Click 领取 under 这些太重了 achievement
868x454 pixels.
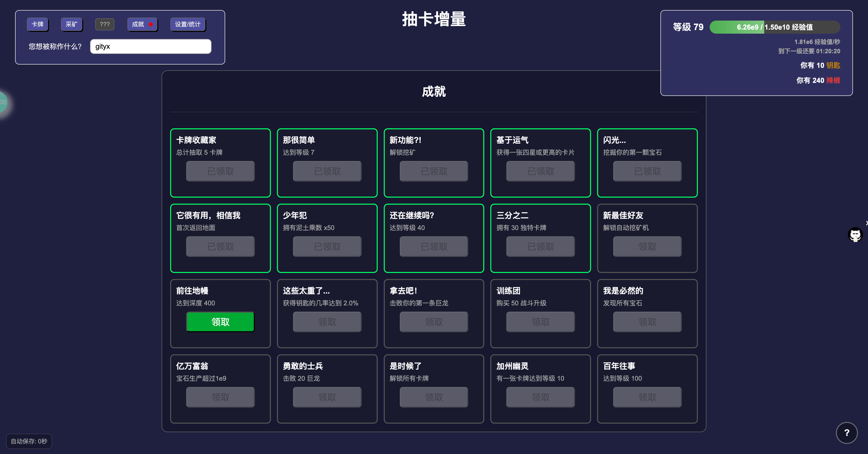coord(327,322)
